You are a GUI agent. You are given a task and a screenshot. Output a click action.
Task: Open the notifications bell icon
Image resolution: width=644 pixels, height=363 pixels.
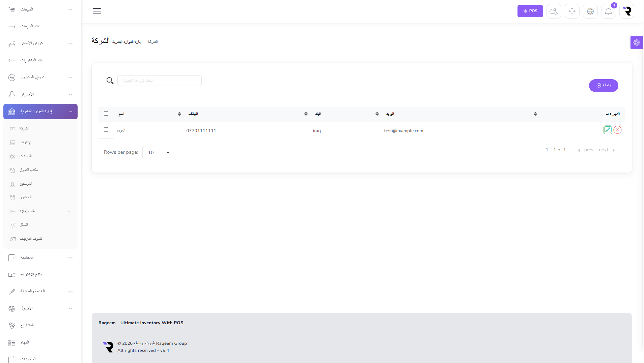click(608, 11)
